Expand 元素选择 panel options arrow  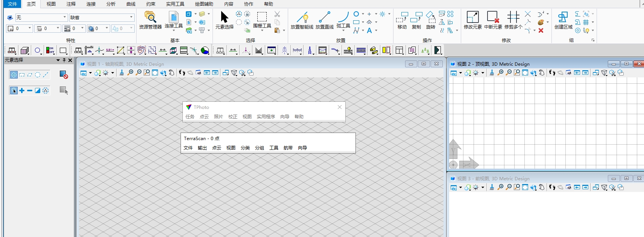point(58,60)
